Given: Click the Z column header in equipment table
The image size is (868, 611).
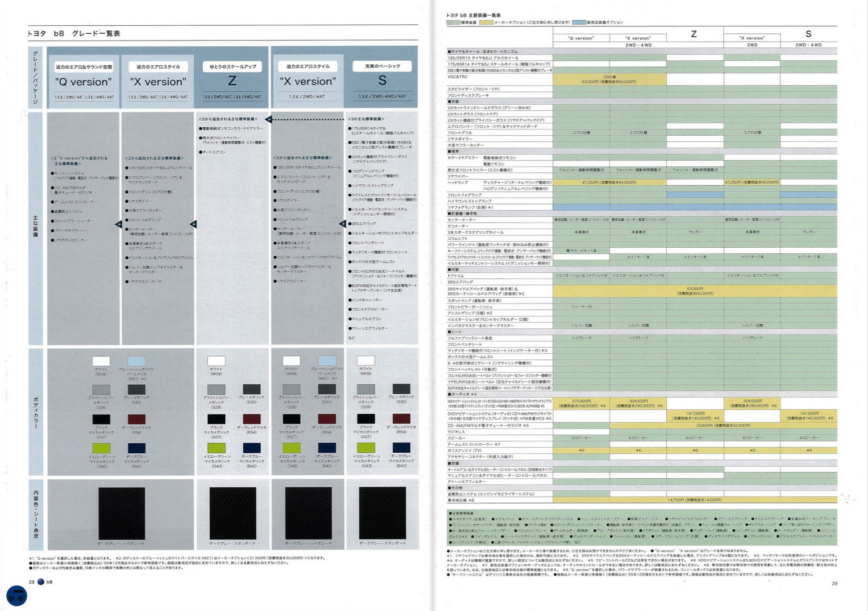Looking at the screenshot, I should (694, 34).
